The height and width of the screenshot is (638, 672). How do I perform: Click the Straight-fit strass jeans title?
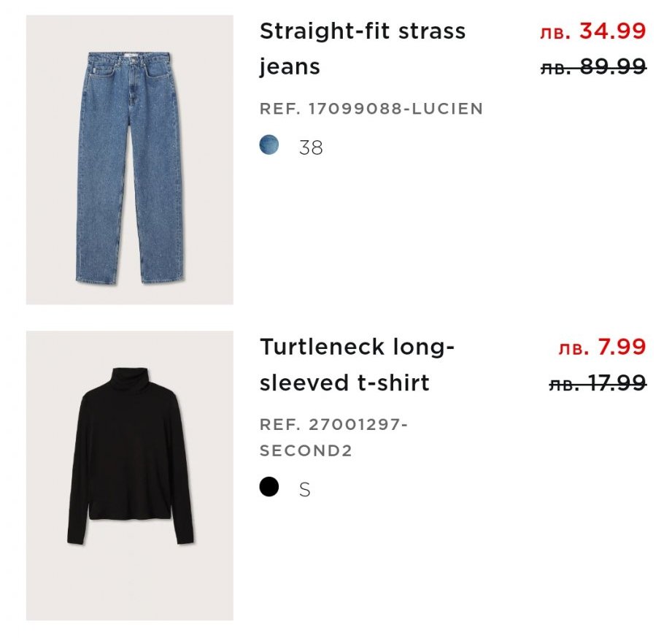point(363,31)
